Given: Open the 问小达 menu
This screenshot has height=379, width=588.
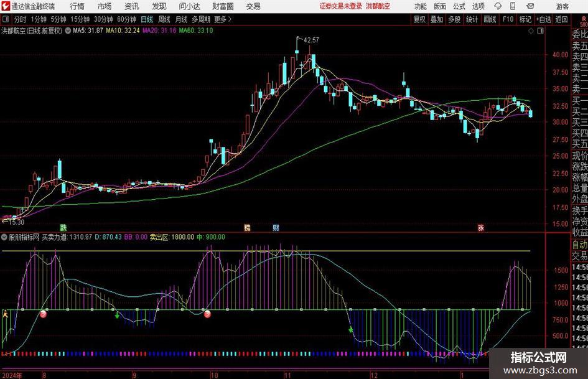Looking at the screenshot, I should pyautogui.click(x=189, y=6).
